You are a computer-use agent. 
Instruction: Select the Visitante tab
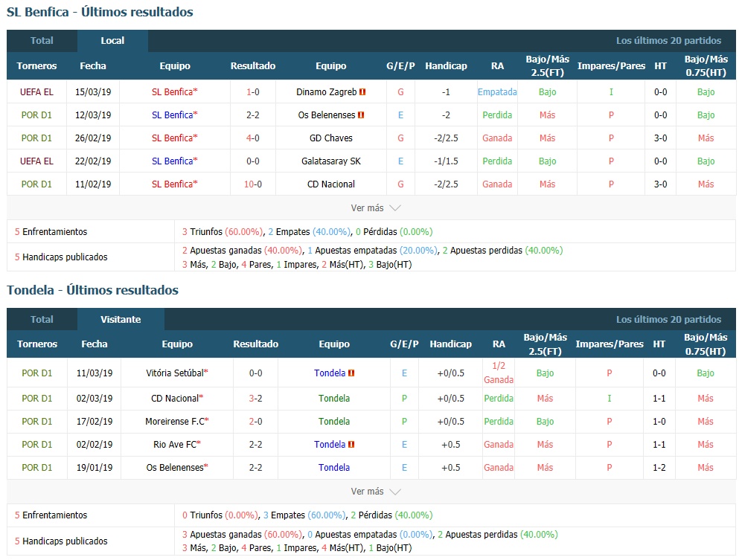point(121,319)
